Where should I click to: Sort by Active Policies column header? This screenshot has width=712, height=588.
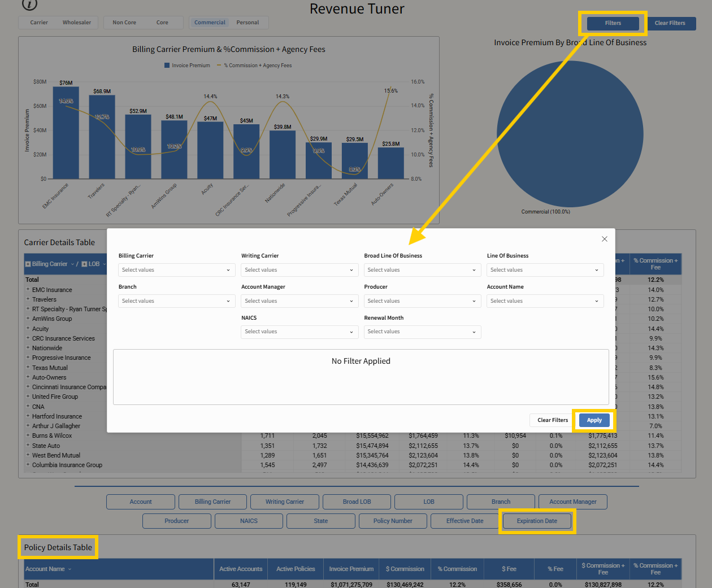pos(296,569)
